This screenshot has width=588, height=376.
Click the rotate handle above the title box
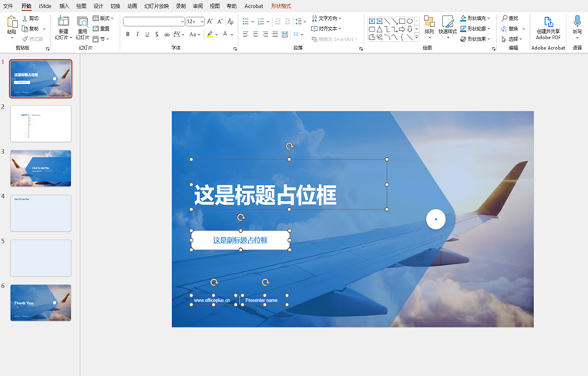tap(290, 146)
